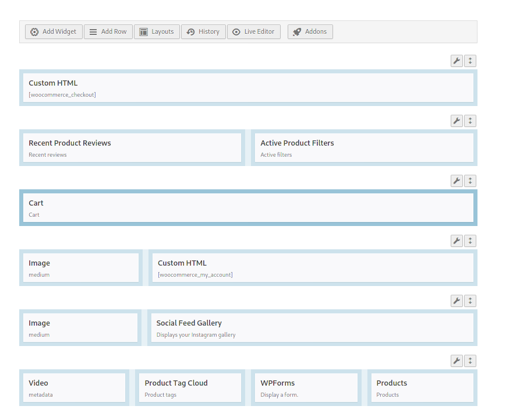Open the History panel
513x420 pixels.
tap(203, 31)
